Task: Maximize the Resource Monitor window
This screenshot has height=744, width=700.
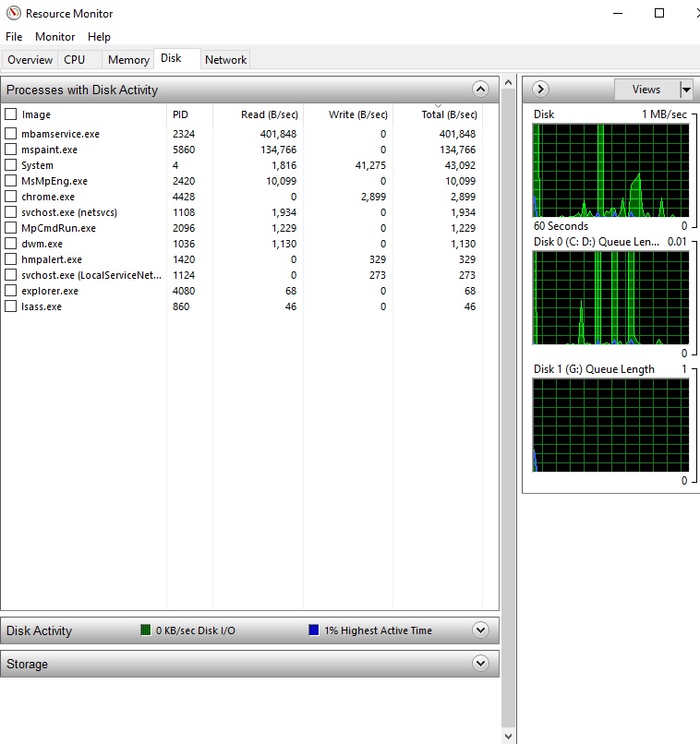Action: click(659, 13)
